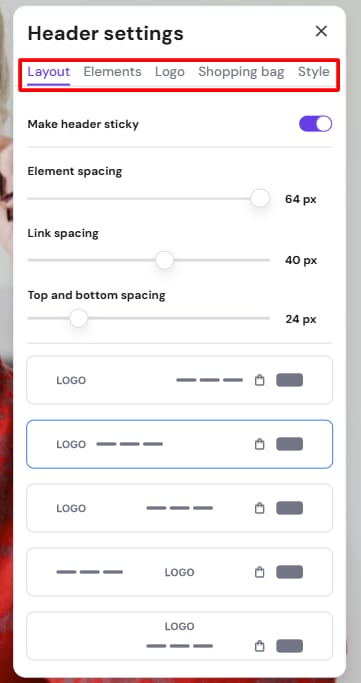
Task: Choose layout with links next to logo
Action: pyautogui.click(x=179, y=444)
